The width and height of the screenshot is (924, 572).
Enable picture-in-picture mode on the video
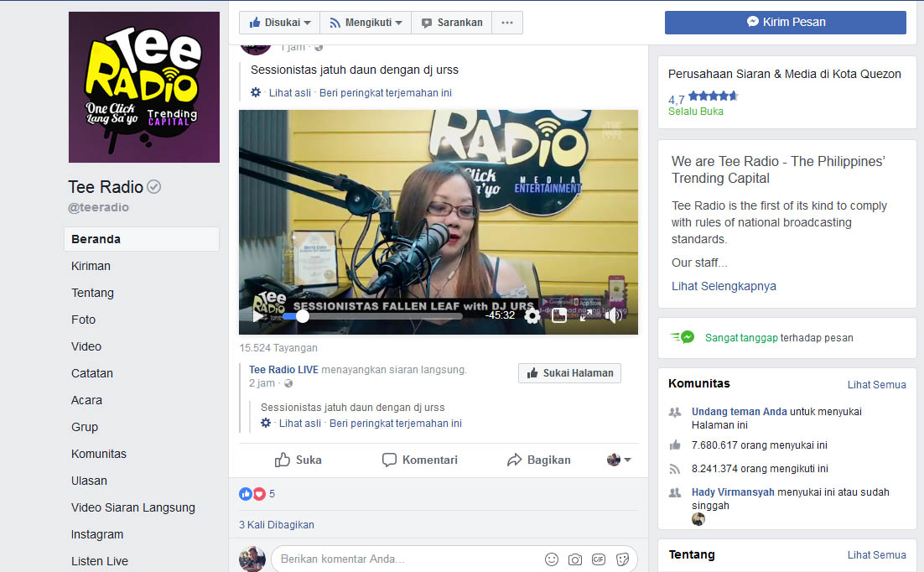[558, 315]
